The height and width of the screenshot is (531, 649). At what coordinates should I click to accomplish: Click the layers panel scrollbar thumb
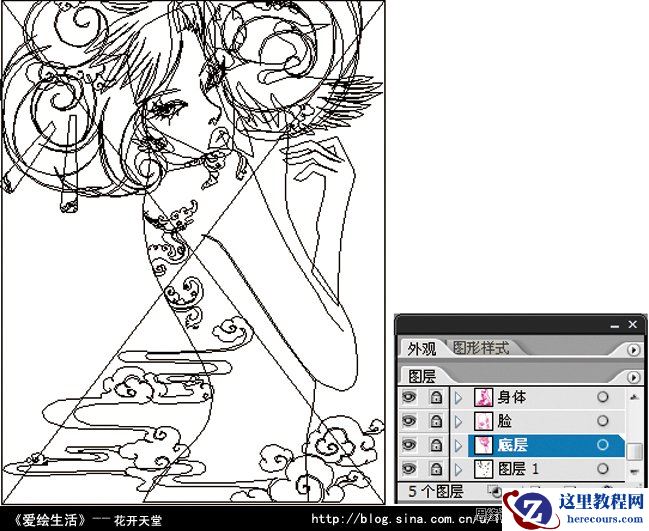pos(634,451)
